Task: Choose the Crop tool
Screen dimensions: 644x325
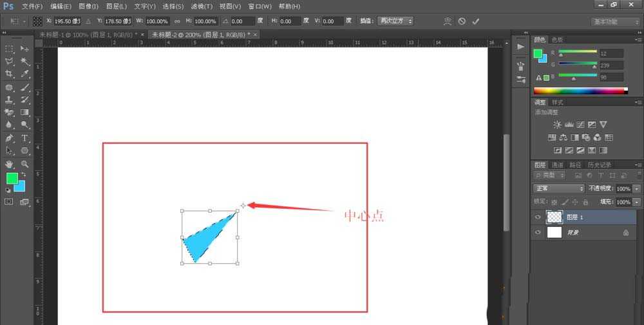Action: pyautogui.click(x=9, y=74)
